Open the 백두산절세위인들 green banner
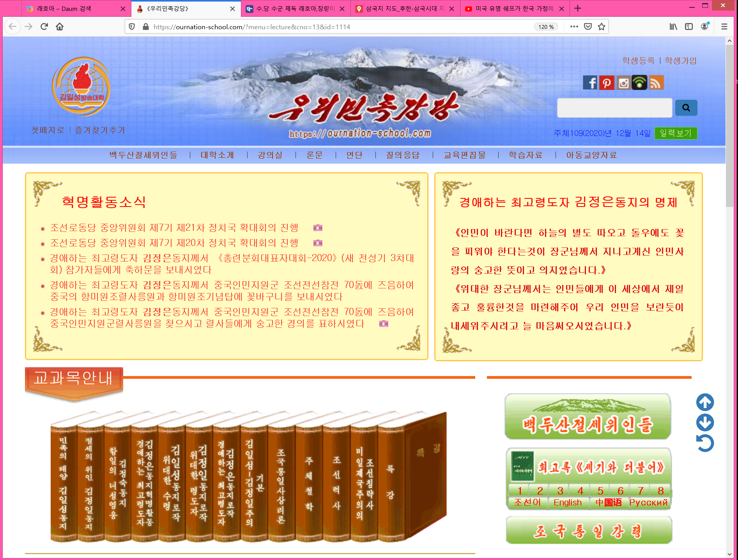The height and width of the screenshot is (560, 738). (x=588, y=417)
